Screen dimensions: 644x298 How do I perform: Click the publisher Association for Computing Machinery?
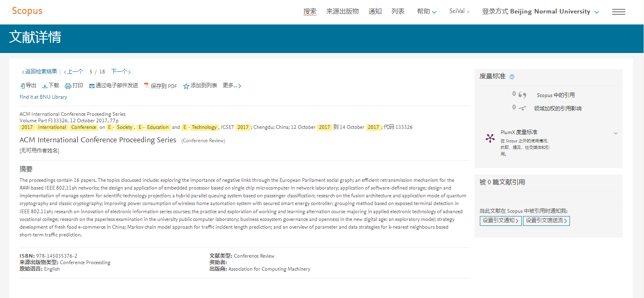pyautogui.click(x=269, y=269)
